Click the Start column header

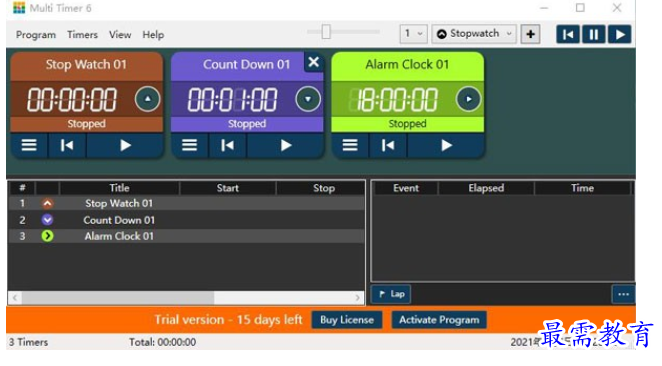point(228,188)
